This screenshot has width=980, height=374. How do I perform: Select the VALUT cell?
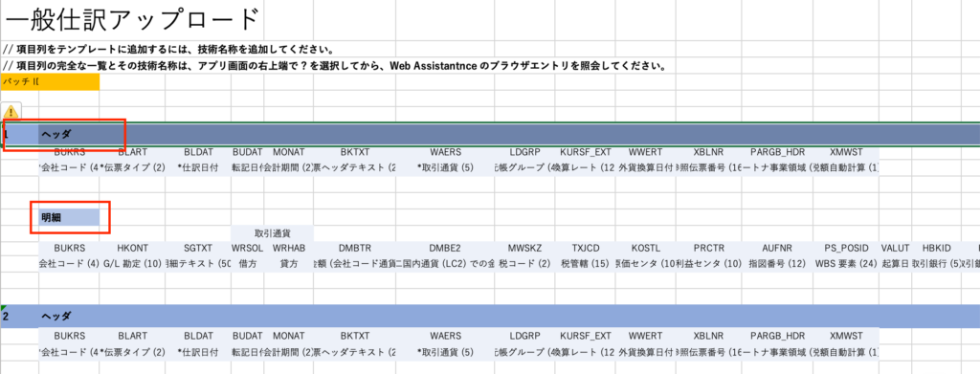coord(895,248)
